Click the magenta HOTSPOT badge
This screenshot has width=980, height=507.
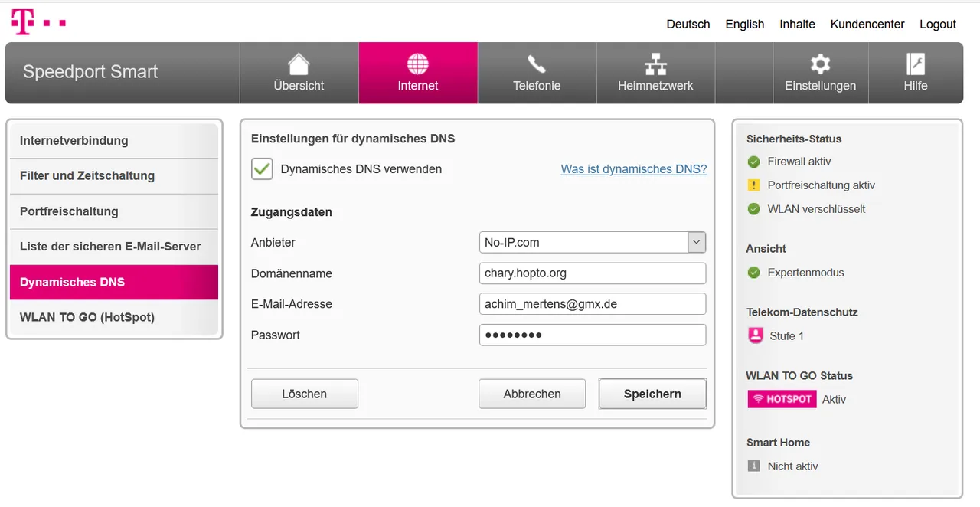(782, 399)
